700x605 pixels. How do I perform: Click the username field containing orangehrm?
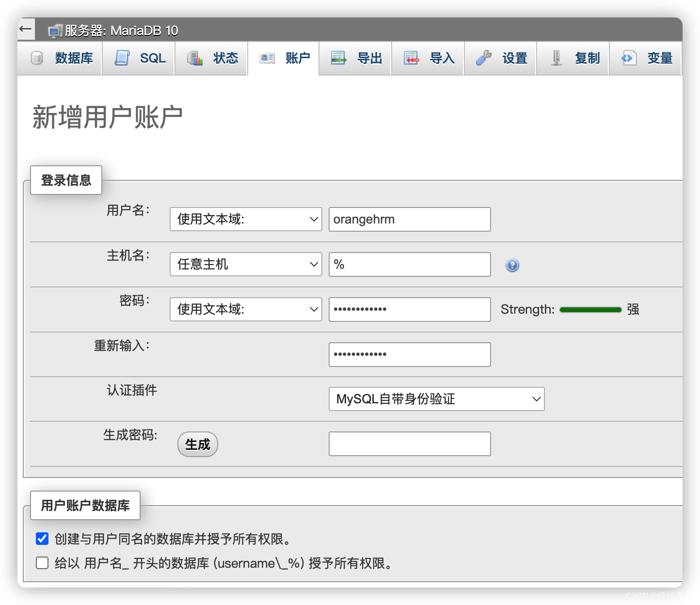tap(410, 219)
